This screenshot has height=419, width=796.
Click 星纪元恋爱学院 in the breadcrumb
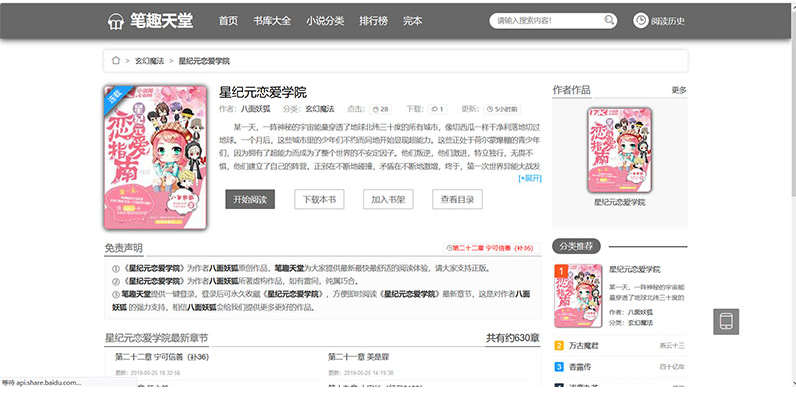click(204, 61)
